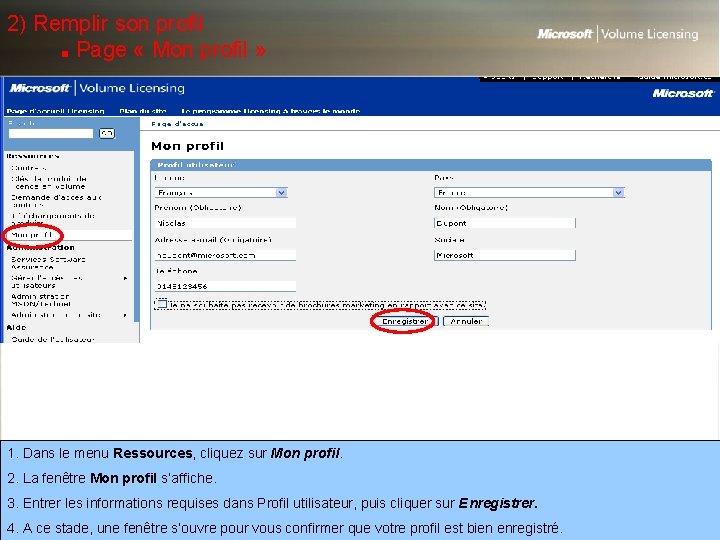Click the Microsoft Volume Licensing site logo
This screenshot has height=540, width=720.
tap(97, 88)
